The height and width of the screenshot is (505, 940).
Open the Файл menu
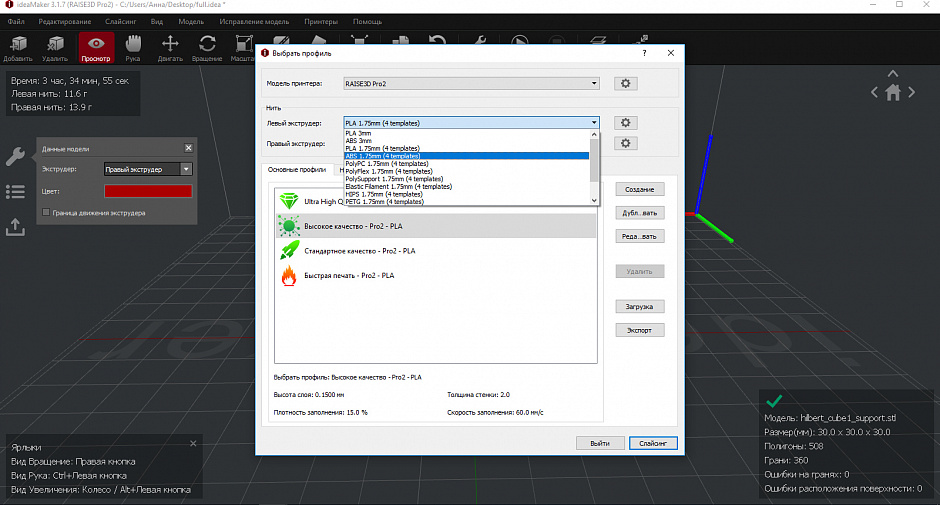(16, 22)
